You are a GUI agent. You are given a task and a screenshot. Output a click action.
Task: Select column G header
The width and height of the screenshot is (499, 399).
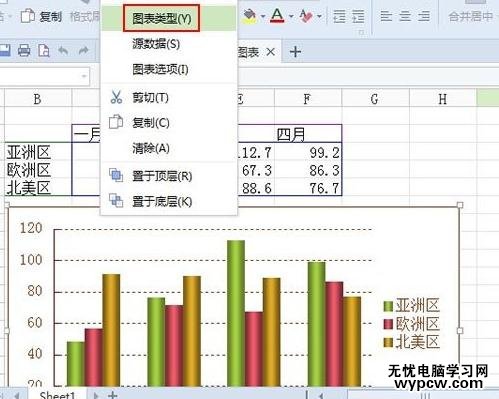(x=375, y=99)
